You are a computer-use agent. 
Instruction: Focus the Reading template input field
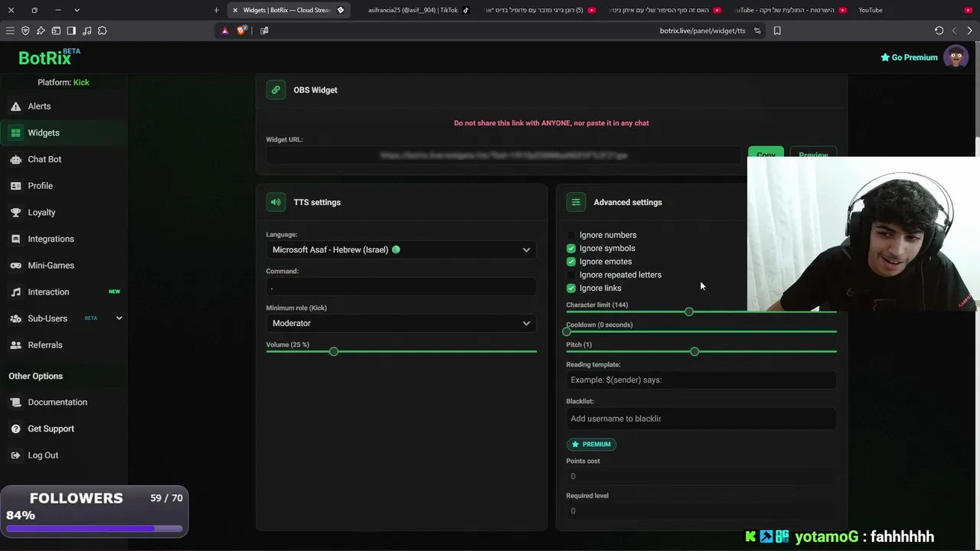701,380
